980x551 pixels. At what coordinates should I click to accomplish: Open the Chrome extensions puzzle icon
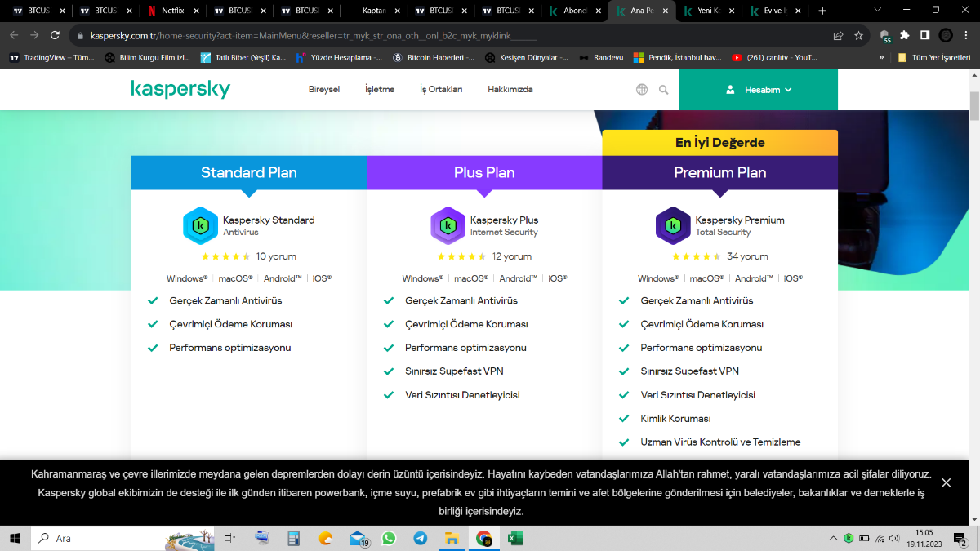tap(905, 36)
